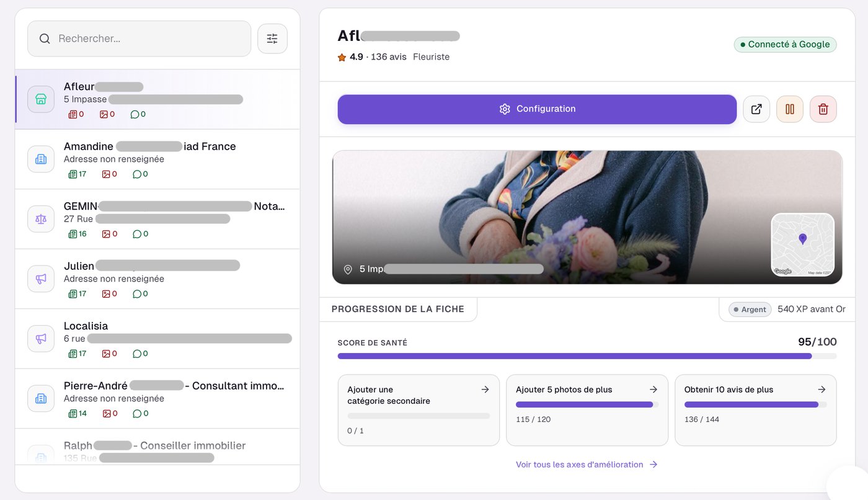Click photo icon on GEMIN row
Viewport: 868px width, 500px height.
[105, 234]
